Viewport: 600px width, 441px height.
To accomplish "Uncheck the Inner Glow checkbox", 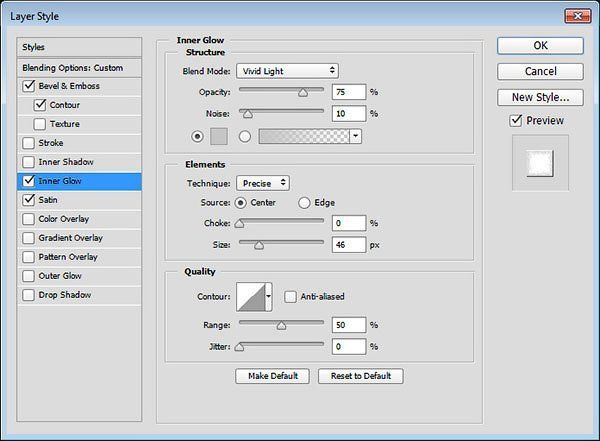I will click(29, 181).
